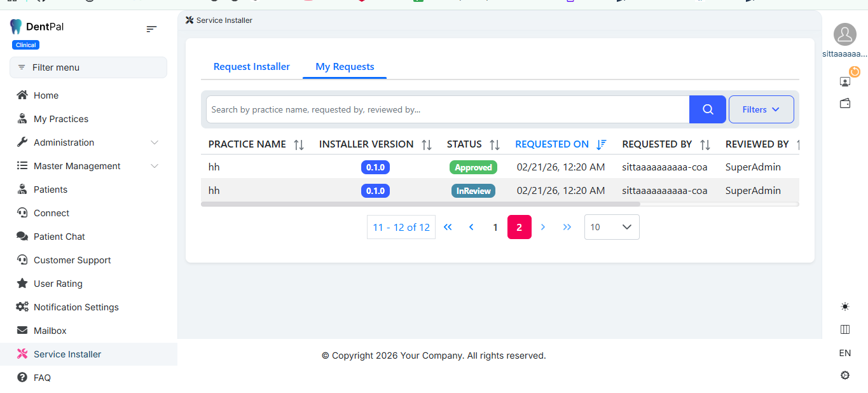Open Patient Chat from sidebar
Viewport: 868px width, 393px height.
coord(59,237)
